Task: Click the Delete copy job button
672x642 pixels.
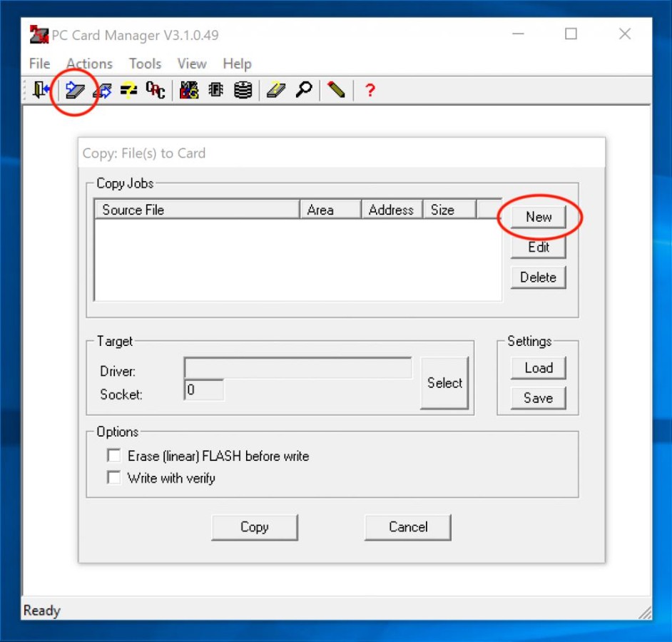Action: 539,277
